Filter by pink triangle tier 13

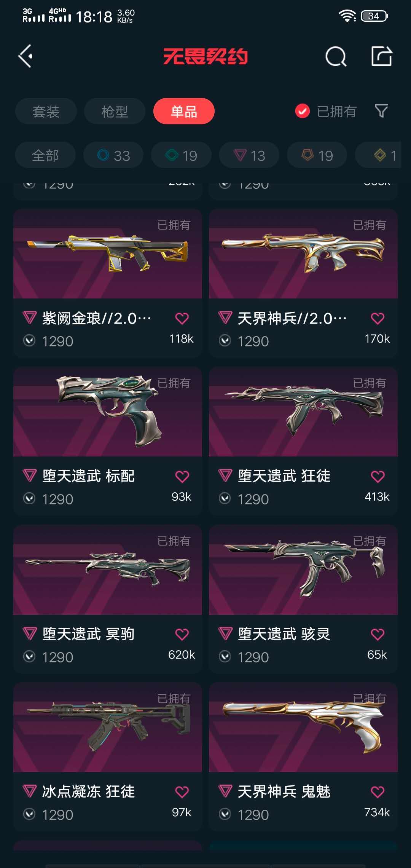(x=249, y=155)
